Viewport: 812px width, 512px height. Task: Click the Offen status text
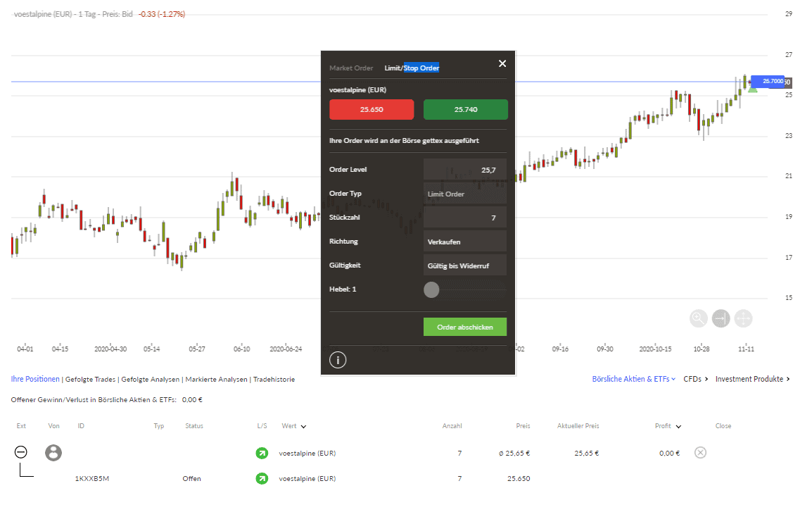191,478
